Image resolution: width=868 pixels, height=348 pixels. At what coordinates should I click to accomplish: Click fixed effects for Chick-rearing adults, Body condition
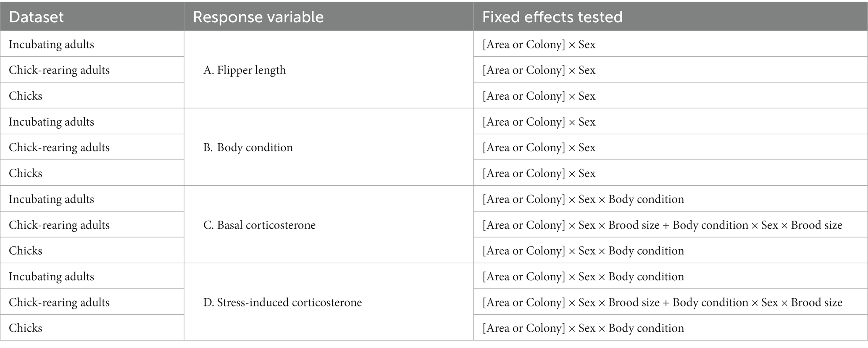click(x=539, y=148)
